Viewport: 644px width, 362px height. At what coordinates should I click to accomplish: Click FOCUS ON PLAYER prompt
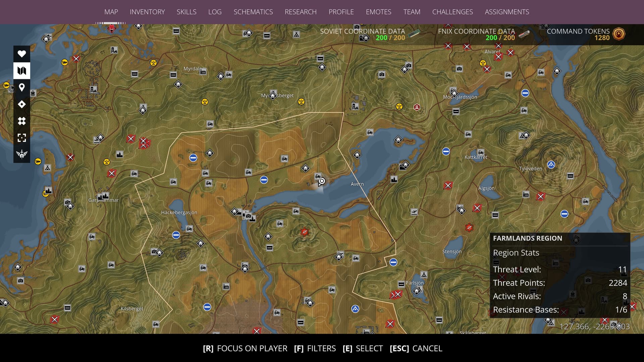245,348
